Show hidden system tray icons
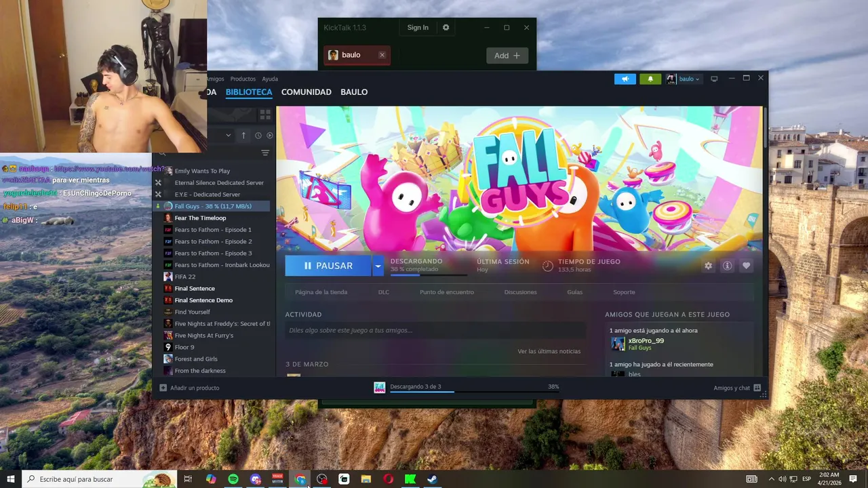 click(771, 479)
